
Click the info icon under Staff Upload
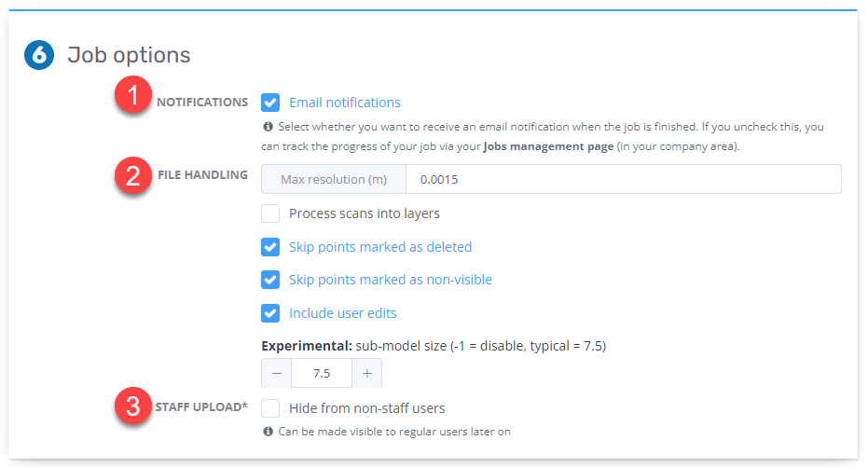[269, 433]
